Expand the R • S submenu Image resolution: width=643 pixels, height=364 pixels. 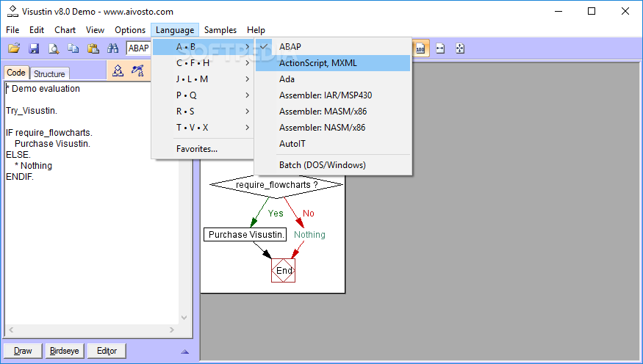click(203, 112)
